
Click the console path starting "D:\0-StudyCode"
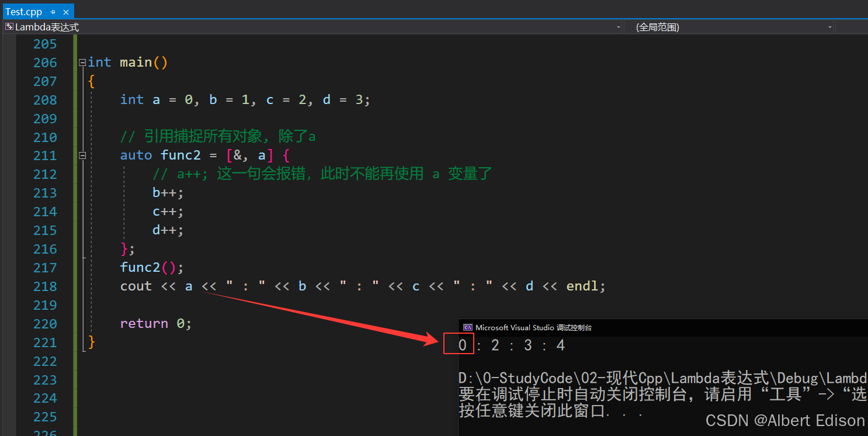point(663,378)
